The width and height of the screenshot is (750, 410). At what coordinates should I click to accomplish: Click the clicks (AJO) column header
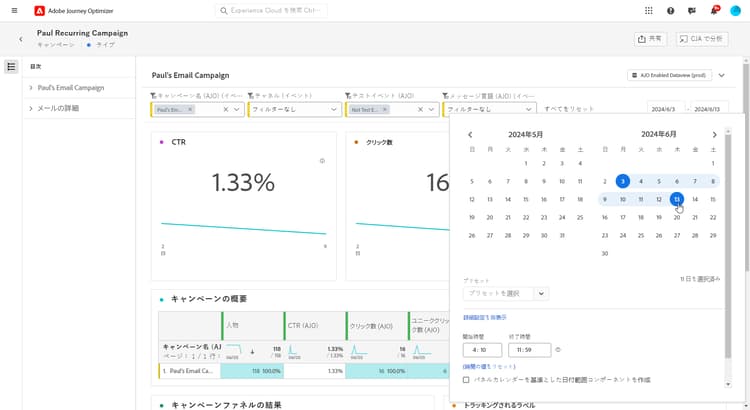click(376, 326)
